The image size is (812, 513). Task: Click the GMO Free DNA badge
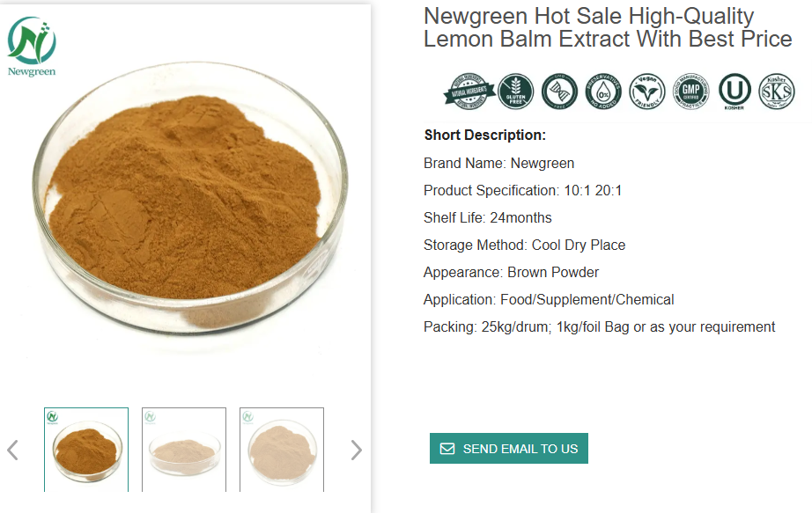[x=559, y=92]
